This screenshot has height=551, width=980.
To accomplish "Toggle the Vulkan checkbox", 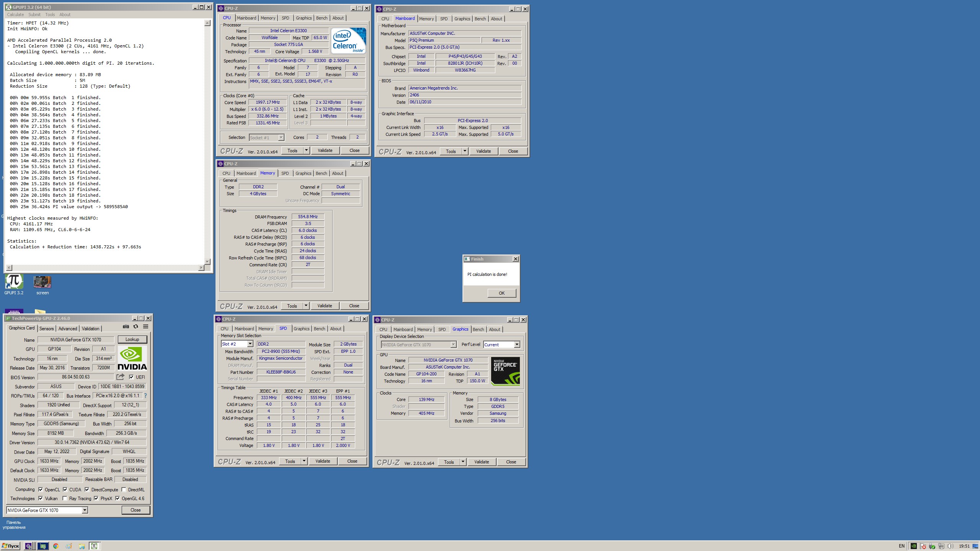I will click(x=41, y=498).
